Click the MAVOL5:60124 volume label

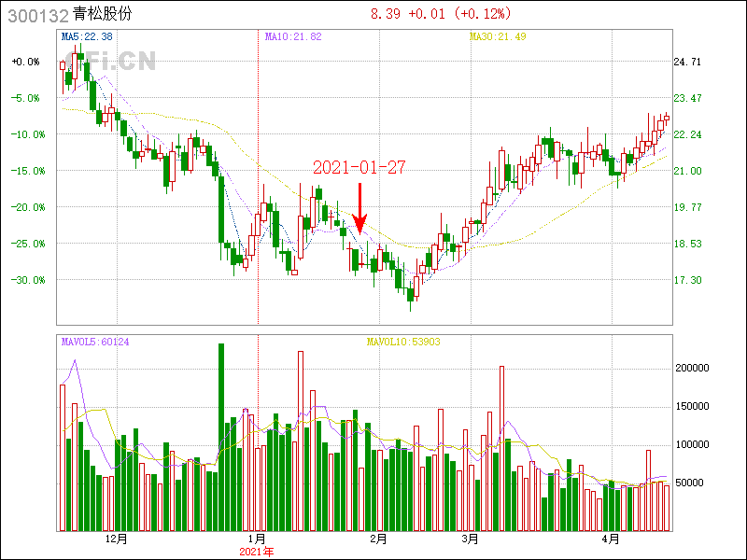point(95,342)
